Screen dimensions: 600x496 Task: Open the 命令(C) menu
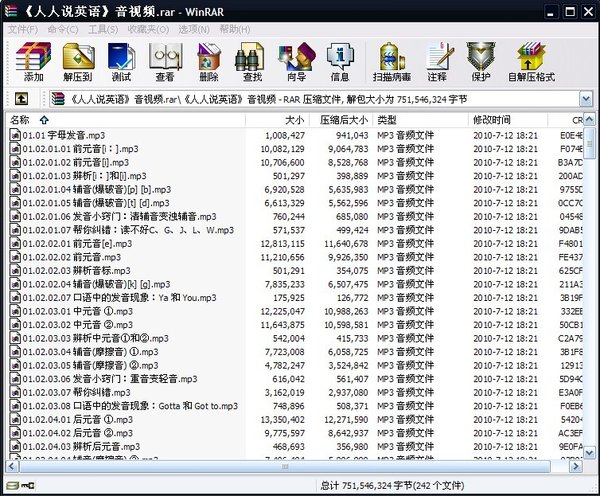click(x=63, y=29)
